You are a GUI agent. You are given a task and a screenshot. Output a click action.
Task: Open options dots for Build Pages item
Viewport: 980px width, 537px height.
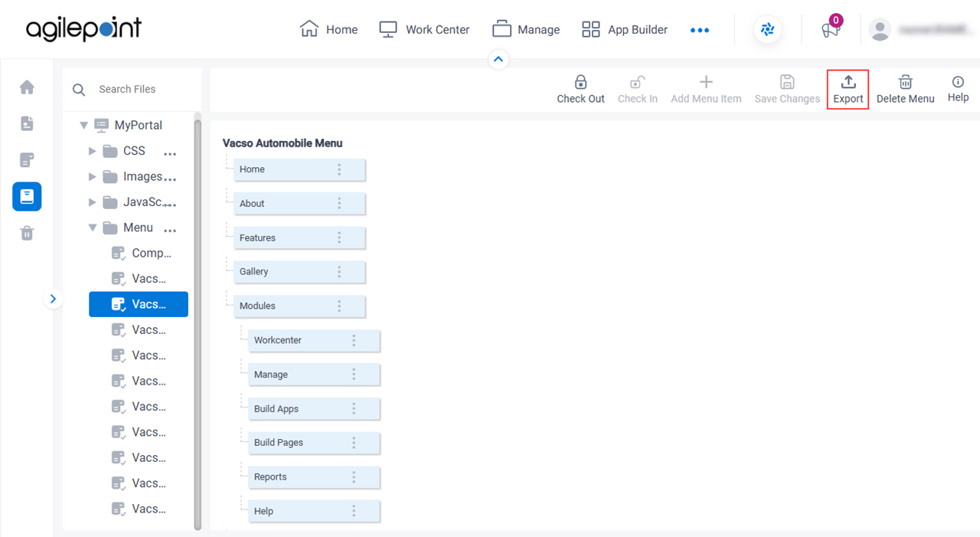point(354,443)
